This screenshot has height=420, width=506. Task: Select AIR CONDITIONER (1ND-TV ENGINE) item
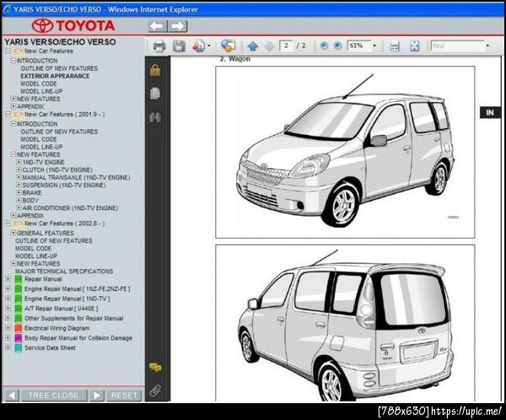coord(70,208)
